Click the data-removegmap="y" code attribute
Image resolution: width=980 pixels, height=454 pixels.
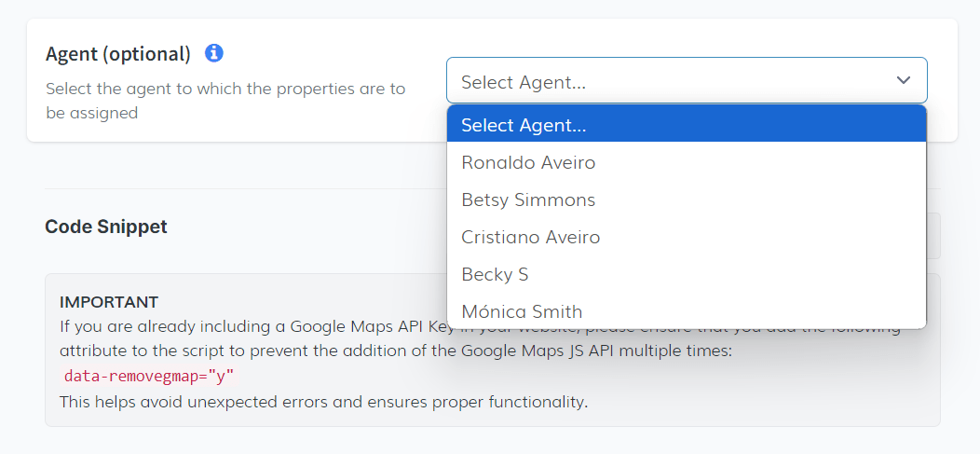point(148,377)
